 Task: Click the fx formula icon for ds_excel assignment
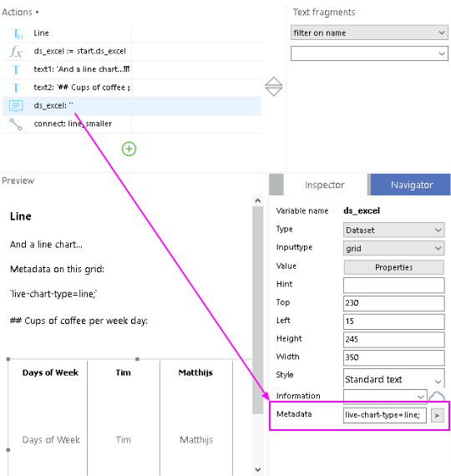click(16, 51)
